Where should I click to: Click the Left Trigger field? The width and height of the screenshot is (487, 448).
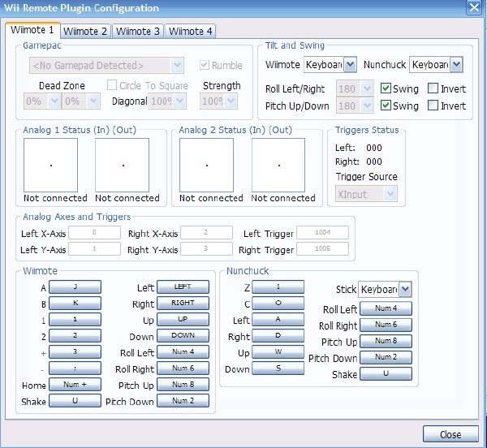tap(322, 232)
